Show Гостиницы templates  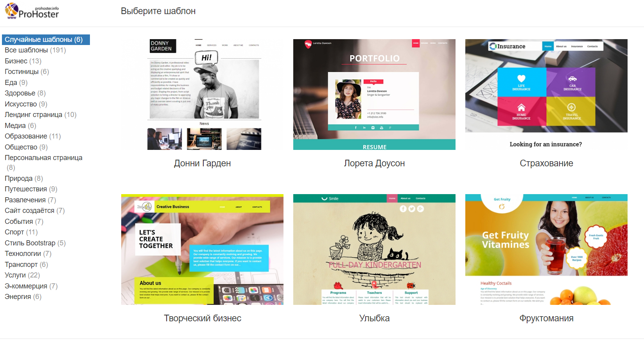pos(27,72)
